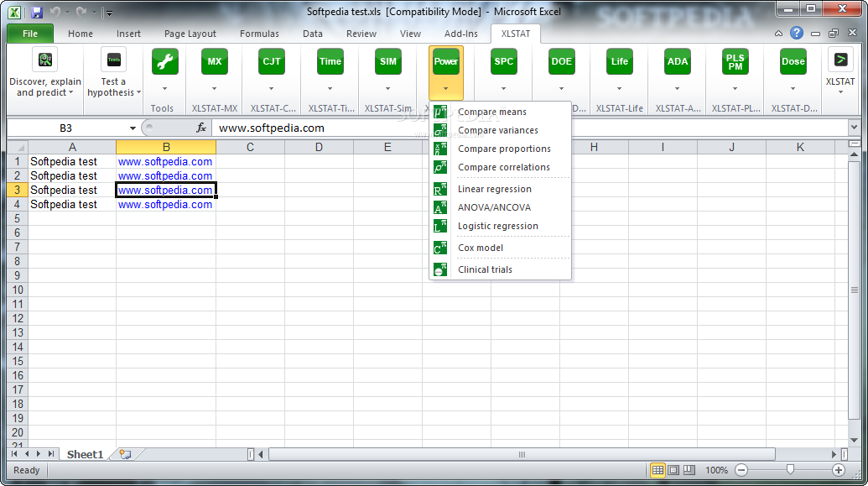Open the SPC module icon
Viewport: 868px width, 486px height.
(504, 61)
